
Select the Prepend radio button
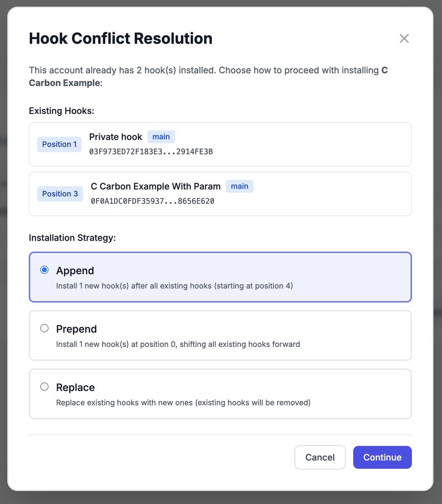[x=44, y=328]
